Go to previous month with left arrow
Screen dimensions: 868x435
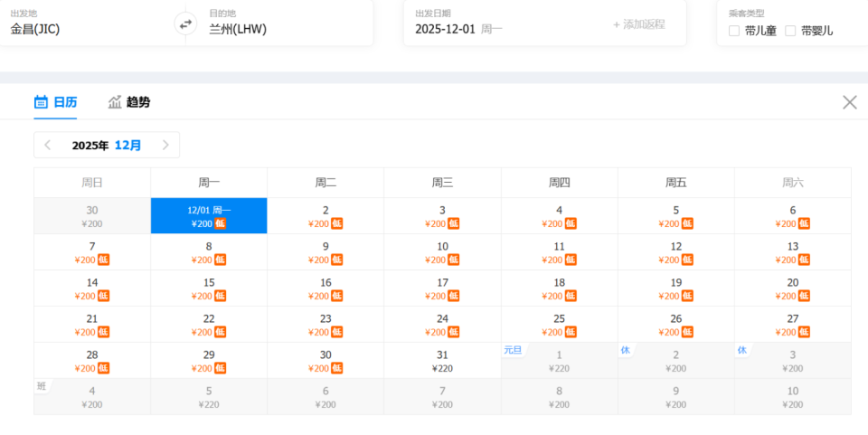coord(48,145)
